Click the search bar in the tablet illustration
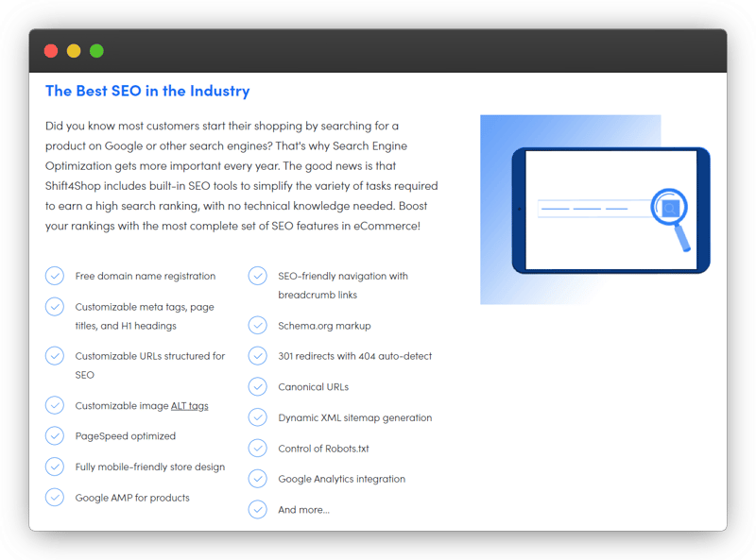The image size is (756, 560). (594, 209)
